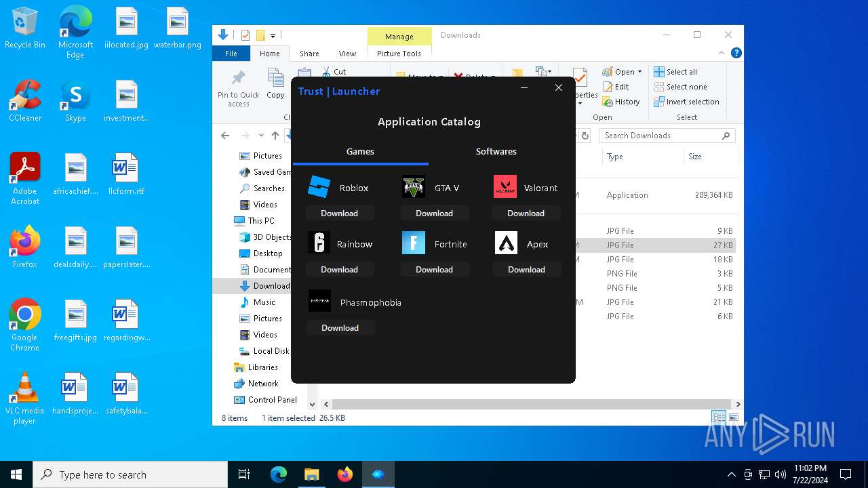Click the Valorant game icon

coord(505,187)
